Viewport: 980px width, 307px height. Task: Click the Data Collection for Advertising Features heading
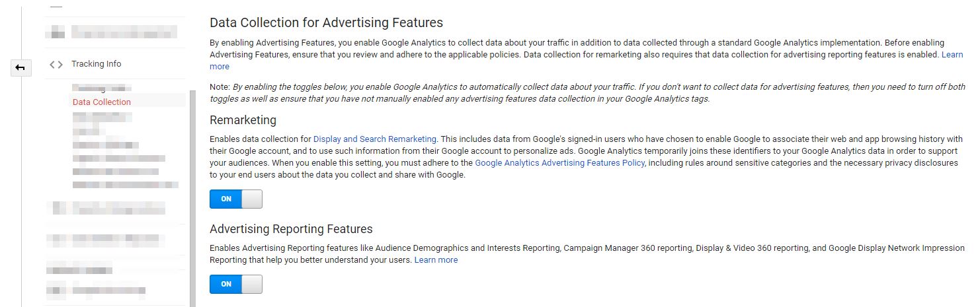click(x=326, y=23)
